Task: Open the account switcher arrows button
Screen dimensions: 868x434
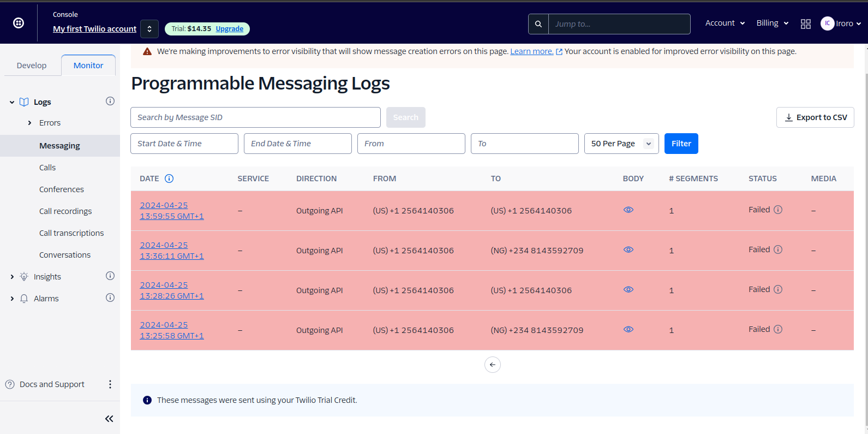Action: coord(149,29)
